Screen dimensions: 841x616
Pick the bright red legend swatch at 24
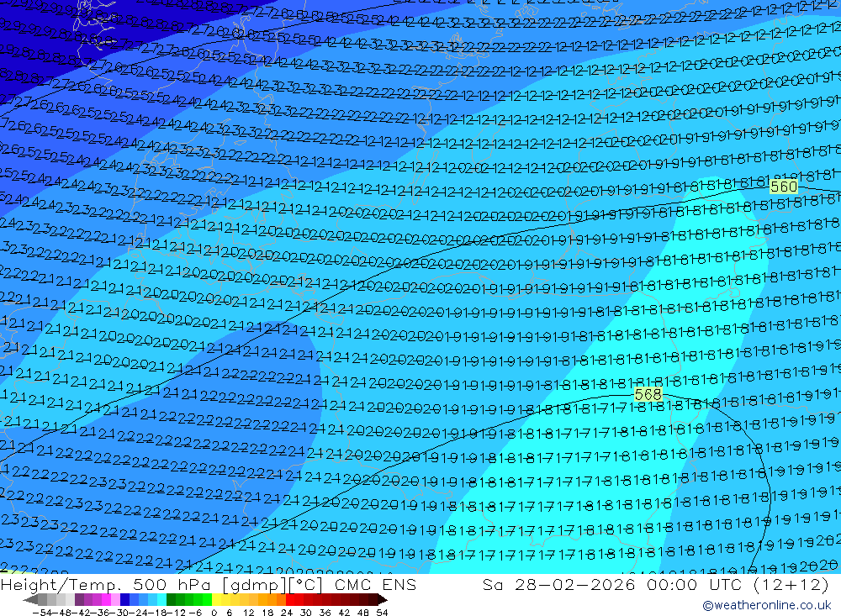coord(290,600)
